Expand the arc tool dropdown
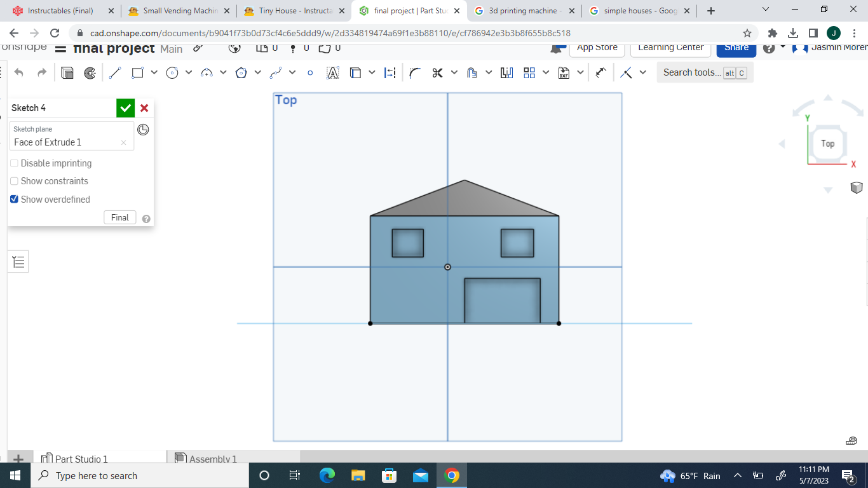This screenshot has width=868, height=488. click(x=222, y=72)
